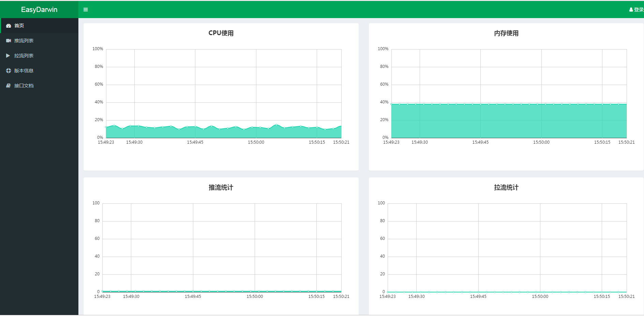Click the CPU使用 chart title
This screenshot has width=644, height=317.
pos(220,33)
